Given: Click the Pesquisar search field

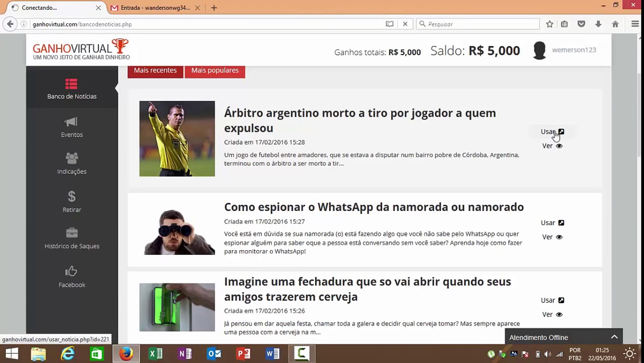Looking at the screenshot, I should click(478, 24).
